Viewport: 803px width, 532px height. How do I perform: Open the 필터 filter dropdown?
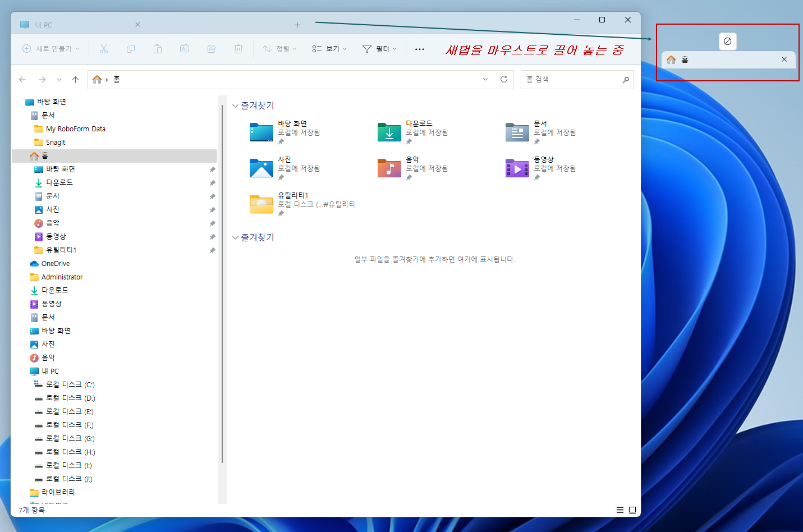(379, 49)
